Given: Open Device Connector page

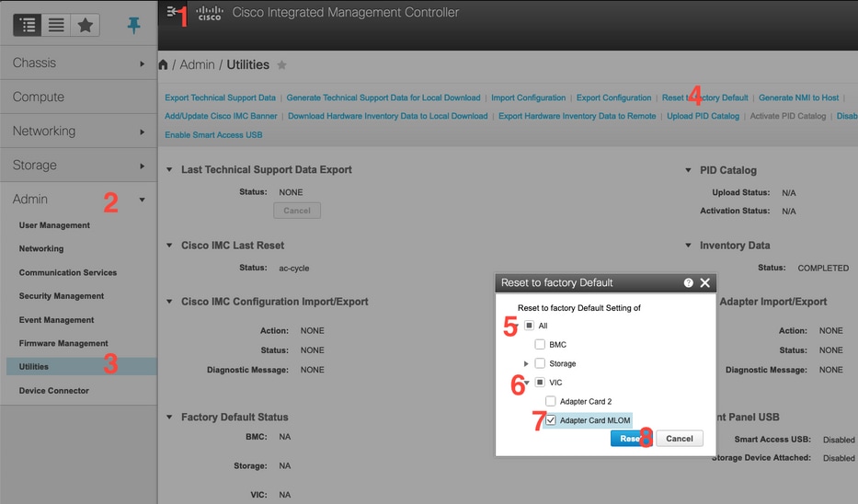Looking at the screenshot, I should click(53, 391).
